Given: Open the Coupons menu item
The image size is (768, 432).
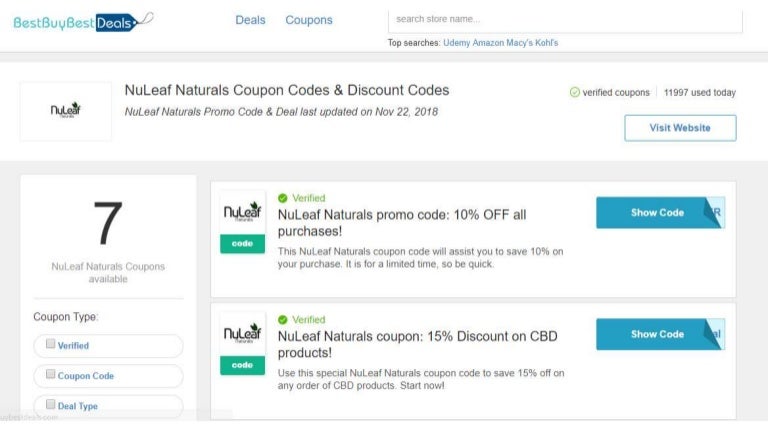Looking at the screenshot, I should click(309, 20).
